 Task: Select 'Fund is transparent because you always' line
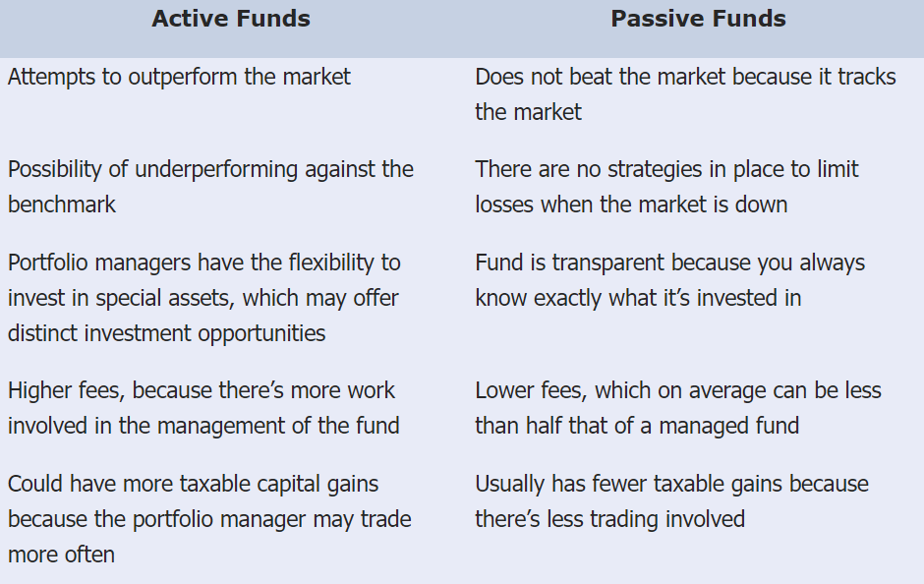pyautogui.click(x=669, y=263)
